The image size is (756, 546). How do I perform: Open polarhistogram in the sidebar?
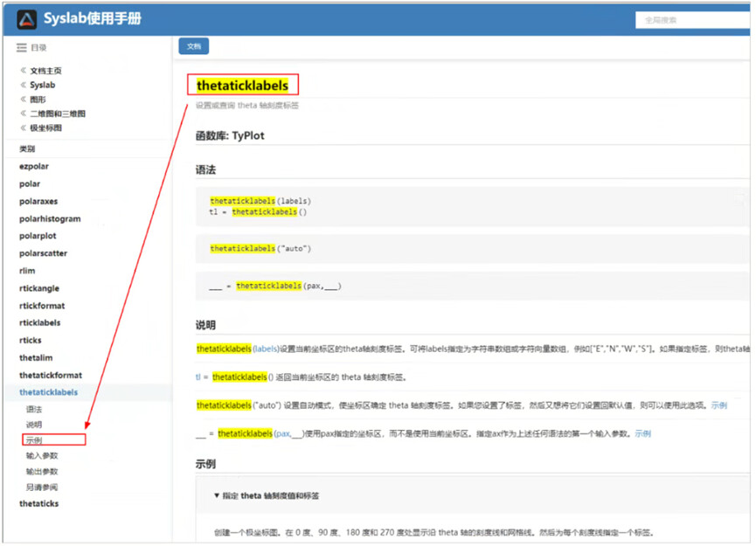click(x=50, y=218)
